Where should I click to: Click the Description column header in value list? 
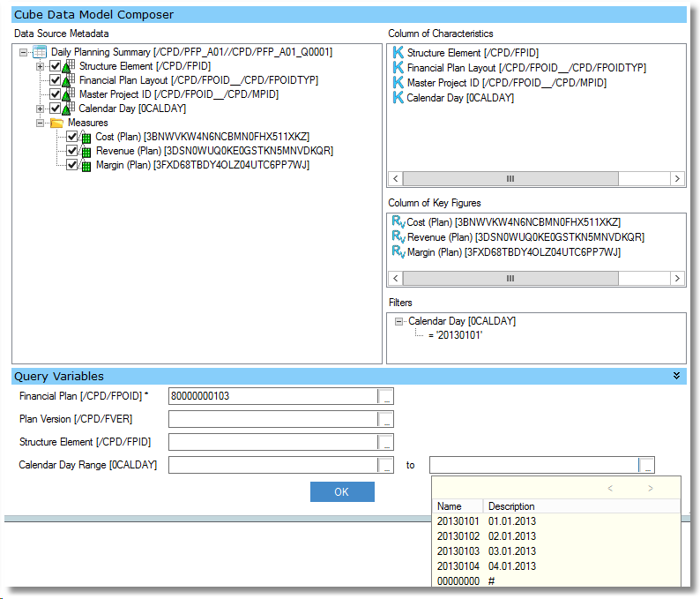581,506
